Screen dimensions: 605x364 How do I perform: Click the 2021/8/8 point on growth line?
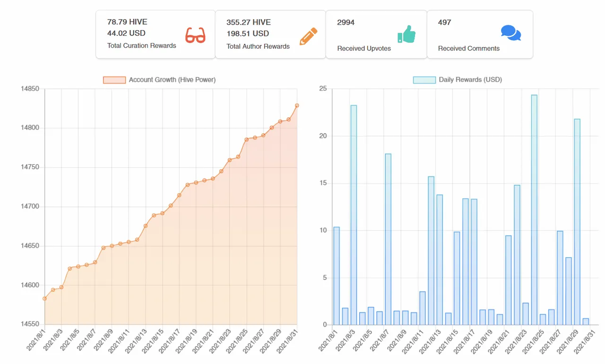(x=104, y=248)
